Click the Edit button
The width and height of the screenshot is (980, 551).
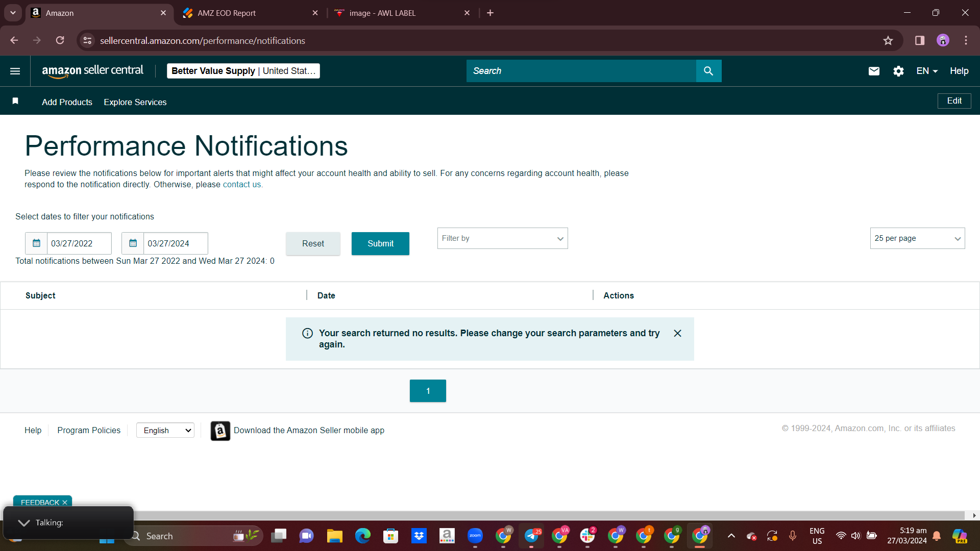954,101
